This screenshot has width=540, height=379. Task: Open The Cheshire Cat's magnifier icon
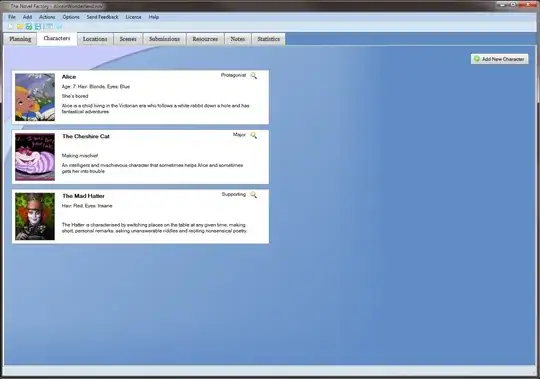(x=253, y=135)
